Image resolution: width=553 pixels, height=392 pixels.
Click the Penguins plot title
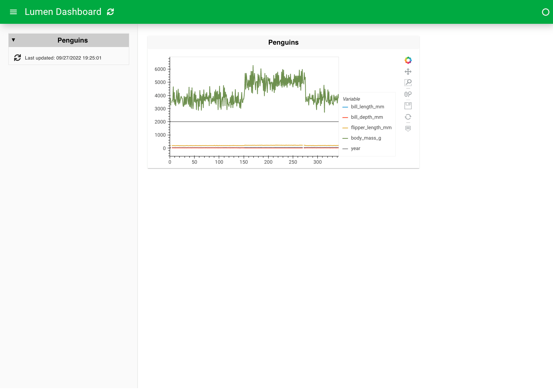[x=283, y=42]
